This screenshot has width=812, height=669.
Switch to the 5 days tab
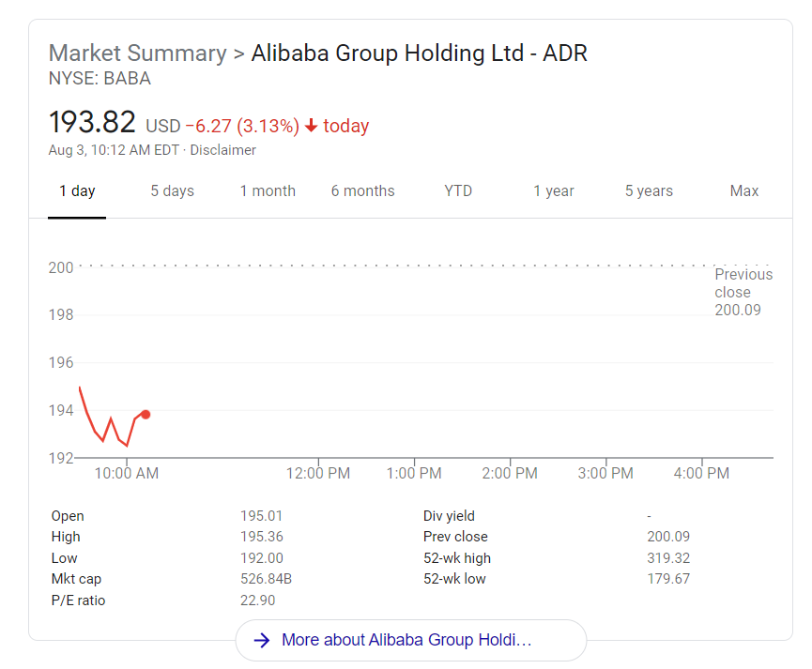click(x=173, y=191)
